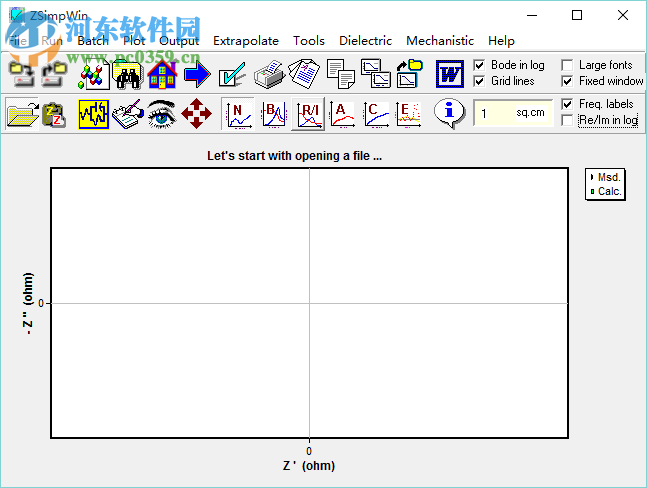
Task: Open the Mechanistic menu
Action: [x=440, y=41]
